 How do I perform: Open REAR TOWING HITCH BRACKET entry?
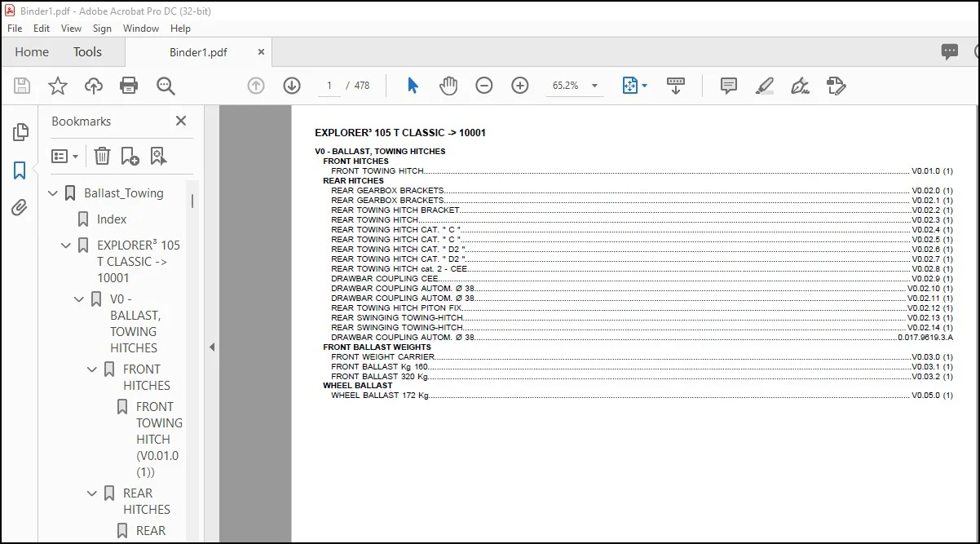point(642,210)
